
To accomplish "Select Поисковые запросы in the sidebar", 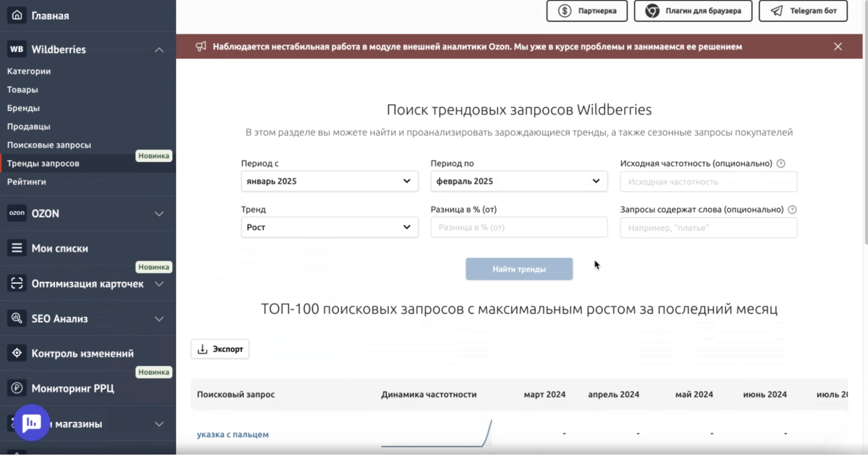I will [x=49, y=145].
